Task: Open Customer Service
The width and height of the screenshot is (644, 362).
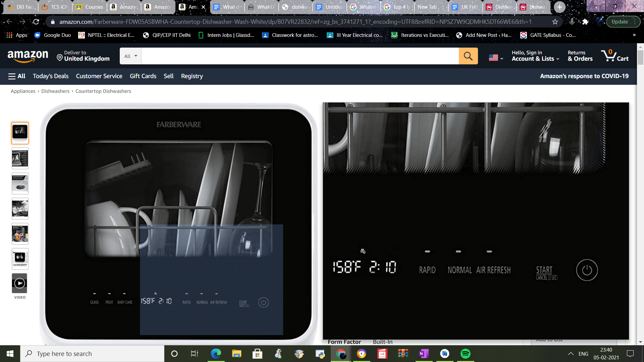Action: pos(99,76)
